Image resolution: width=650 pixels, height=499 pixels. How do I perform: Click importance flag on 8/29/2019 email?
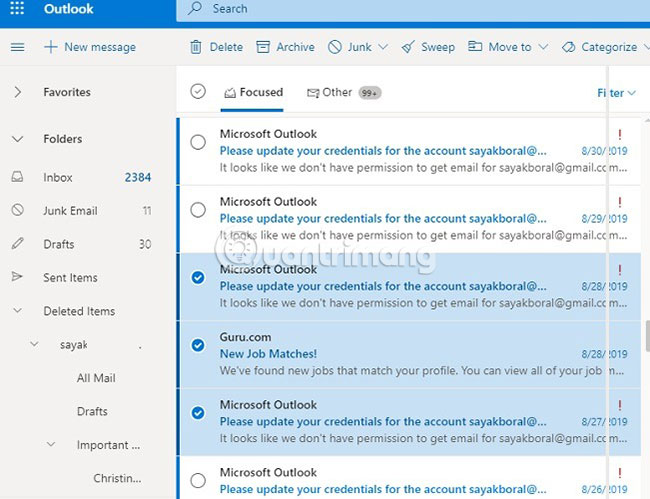tap(620, 202)
